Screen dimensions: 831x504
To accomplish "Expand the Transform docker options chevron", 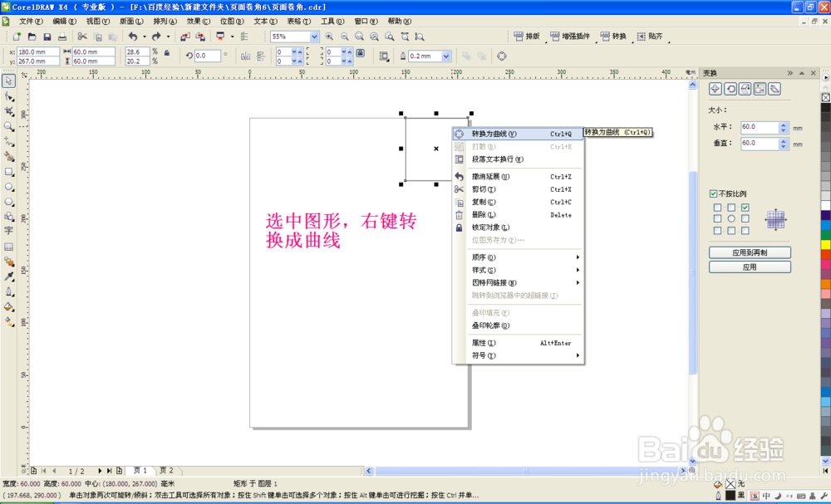I will tap(790, 75).
